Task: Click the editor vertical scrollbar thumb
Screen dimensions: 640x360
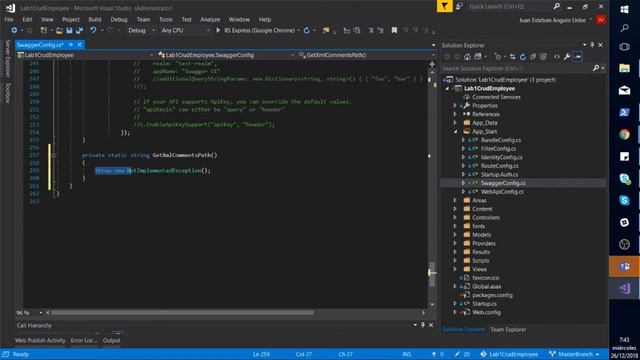Action: point(432,273)
